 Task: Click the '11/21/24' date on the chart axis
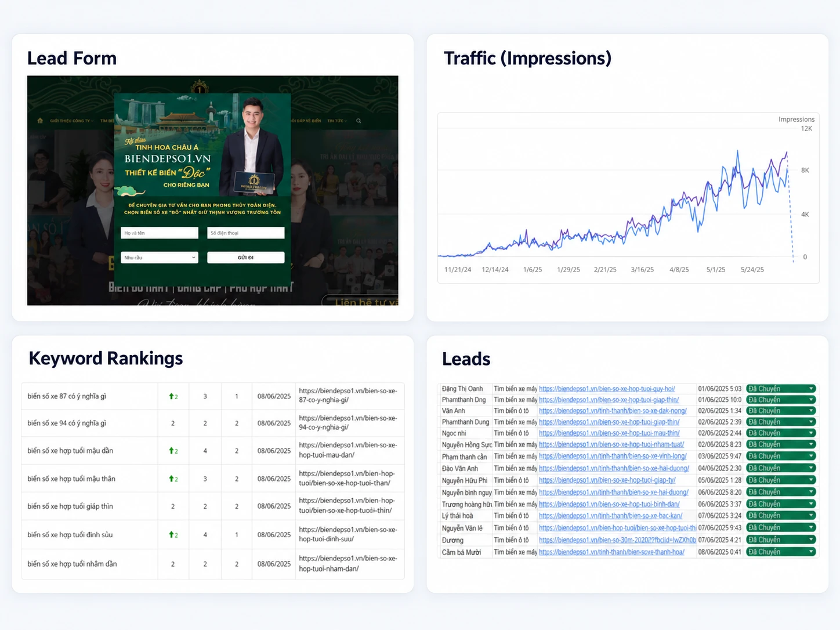458,270
